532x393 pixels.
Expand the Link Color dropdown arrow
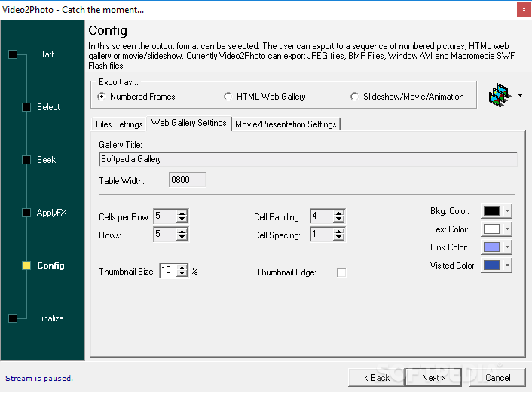pyautogui.click(x=507, y=247)
